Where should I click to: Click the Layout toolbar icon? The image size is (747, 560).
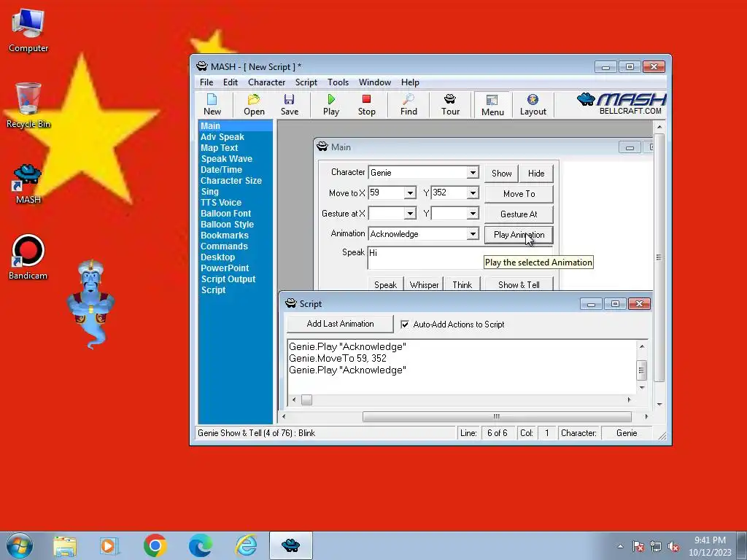click(x=533, y=105)
